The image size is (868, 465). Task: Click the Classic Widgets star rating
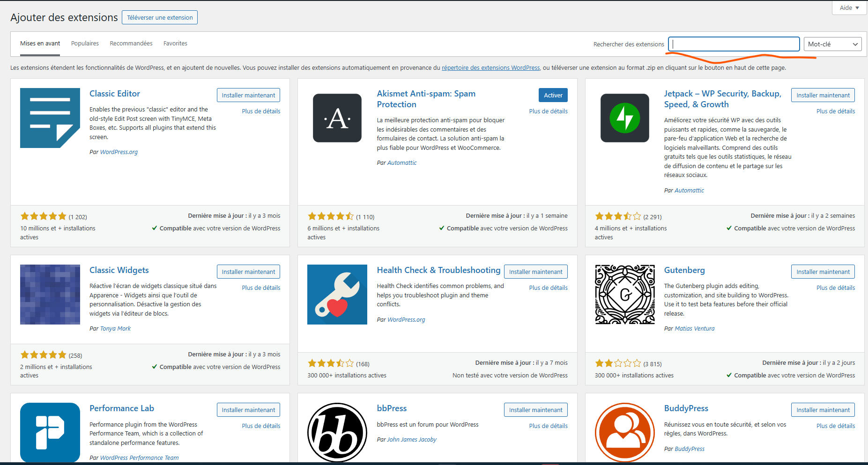(43, 355)
